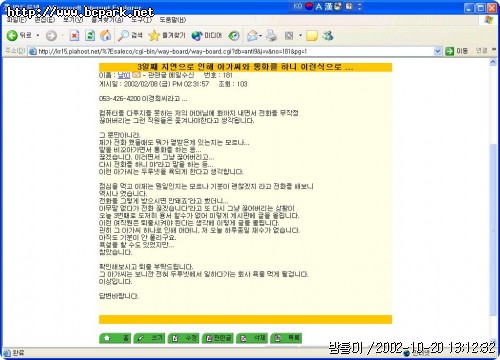Click the A character mode language bar icon

pos(319,6)
